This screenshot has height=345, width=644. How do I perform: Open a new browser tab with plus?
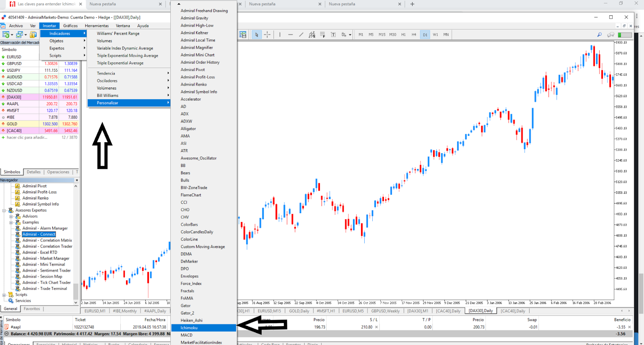click(412, 4)
